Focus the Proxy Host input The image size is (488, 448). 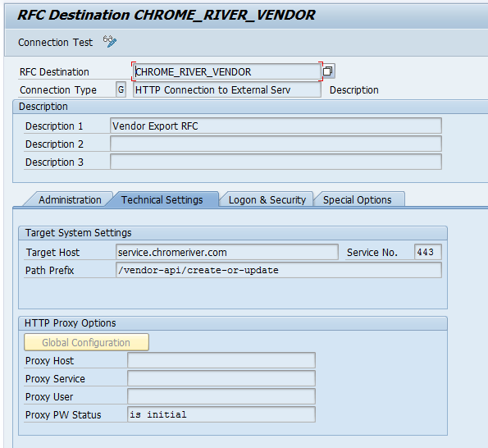point(221,360)
